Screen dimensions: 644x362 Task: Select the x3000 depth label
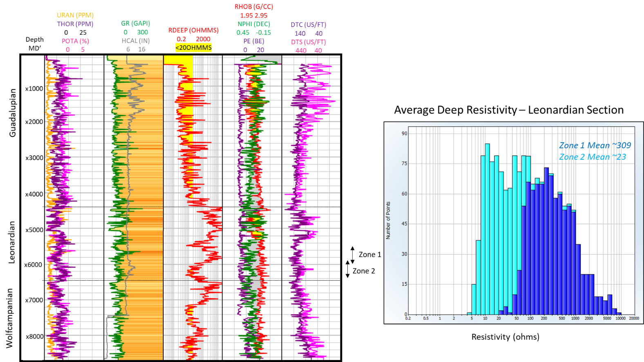click(x=34, y=158)
